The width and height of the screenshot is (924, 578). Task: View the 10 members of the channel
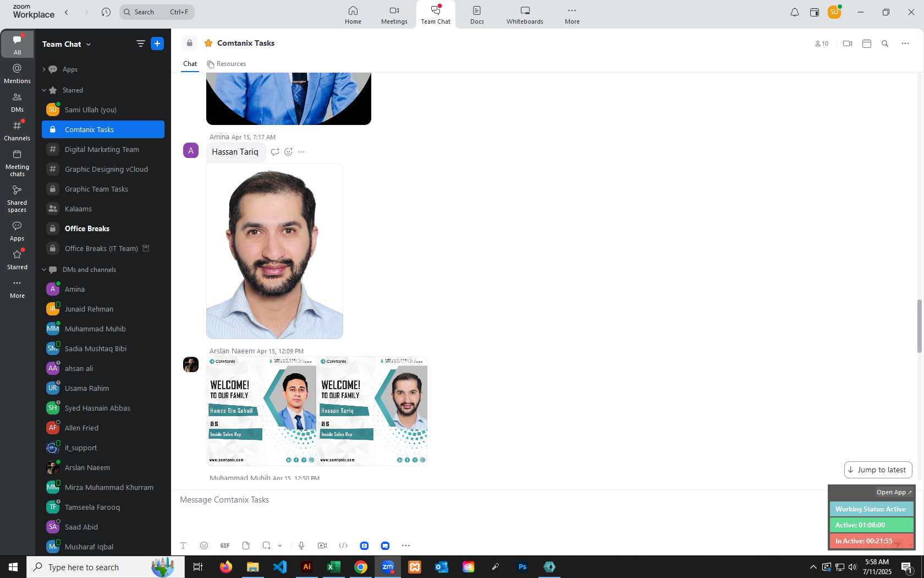point(822,43)
